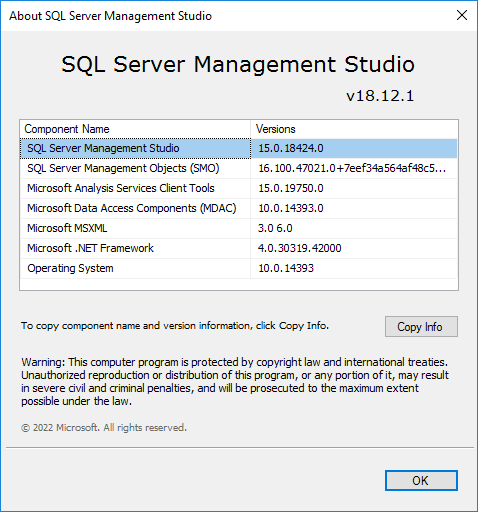Screen dimensions: 478x512
Task: Select the SQL Server Management Objects (SMO) row
Action: [x=239, y=168]
